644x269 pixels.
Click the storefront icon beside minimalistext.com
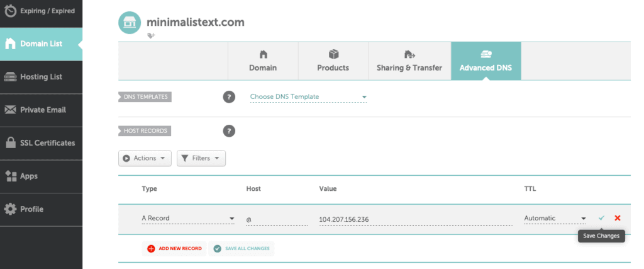[x=130, y=23]
